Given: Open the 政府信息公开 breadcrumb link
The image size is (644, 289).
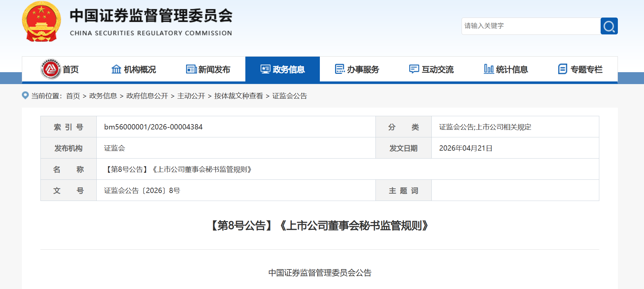Looking at the screenshot, I should (147, 96).
